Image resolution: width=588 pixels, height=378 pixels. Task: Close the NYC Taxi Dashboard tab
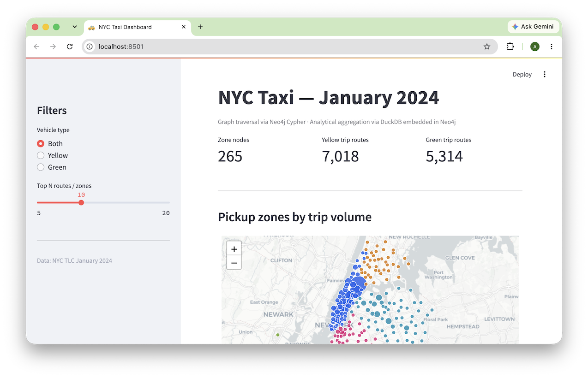[x=184, y=27]
